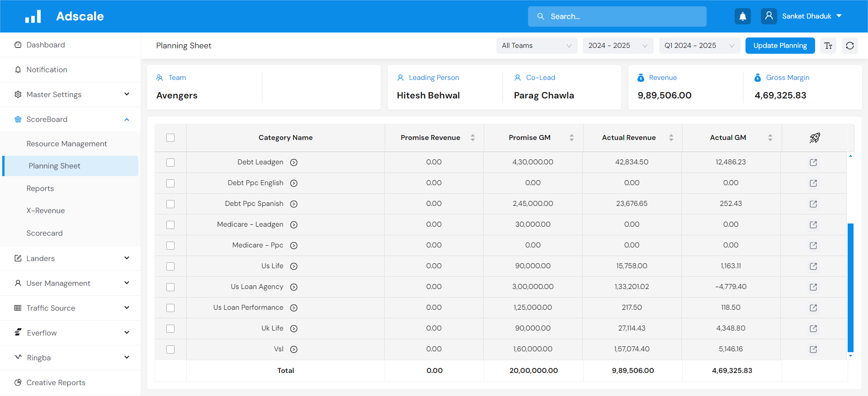Image resolution: width=868 pixels, height=396 pixels.
Task: Click the rocket icon in table header
Action: 815,138
